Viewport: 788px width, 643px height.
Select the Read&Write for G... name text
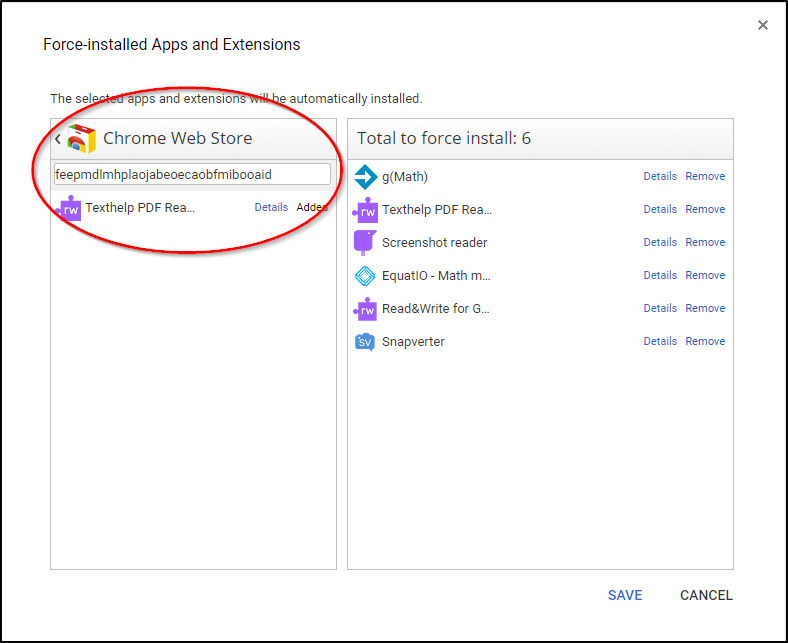point(436,309)
